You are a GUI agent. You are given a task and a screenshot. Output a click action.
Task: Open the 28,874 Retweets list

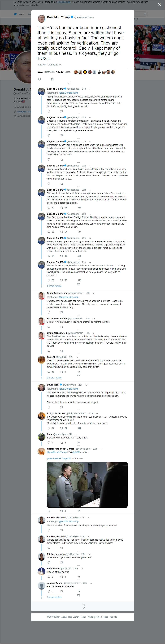click(46, 72)
